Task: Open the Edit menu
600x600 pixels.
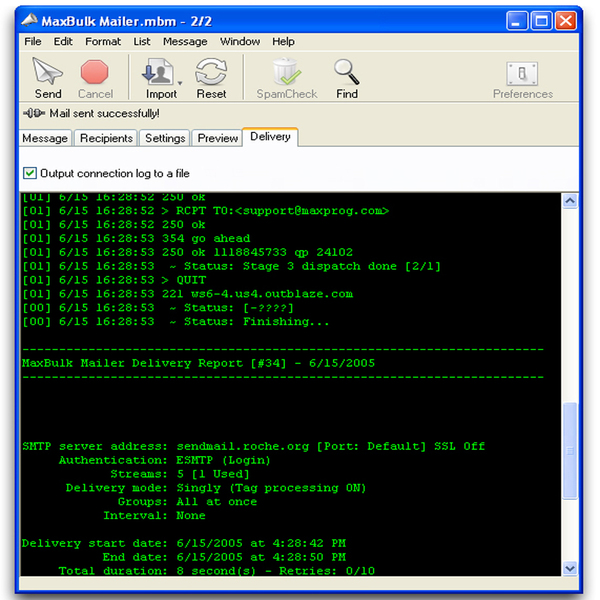Action: (63, 41)
